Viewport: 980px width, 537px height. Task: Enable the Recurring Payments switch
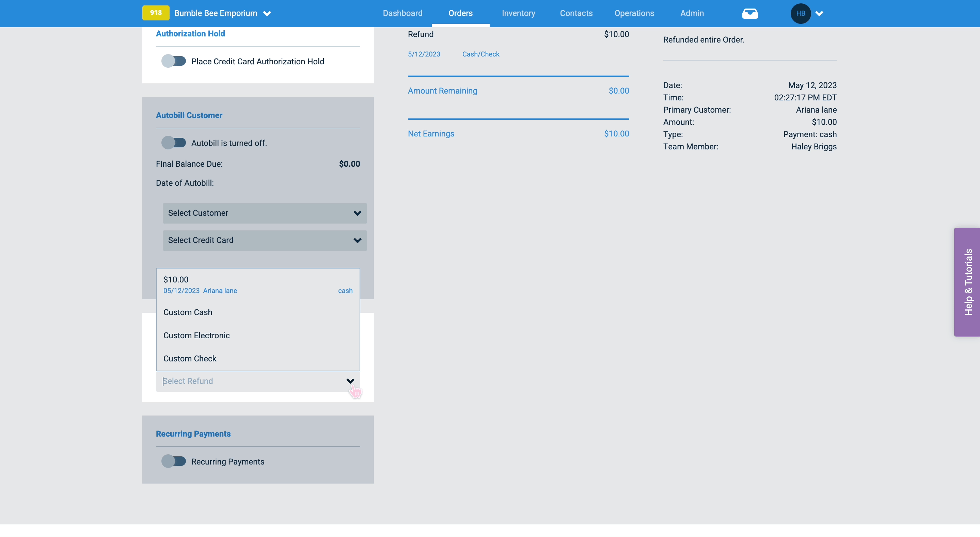pyautogui.click(x=173, y=461)
